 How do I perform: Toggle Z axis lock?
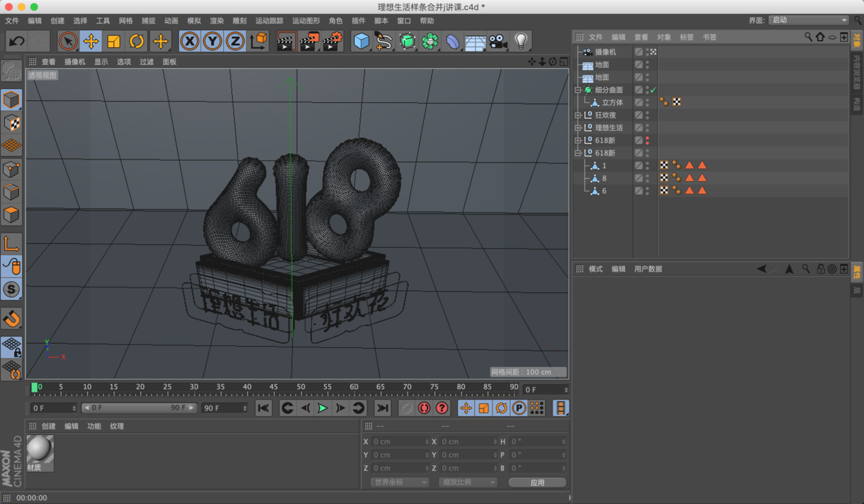tap(235, 41)
